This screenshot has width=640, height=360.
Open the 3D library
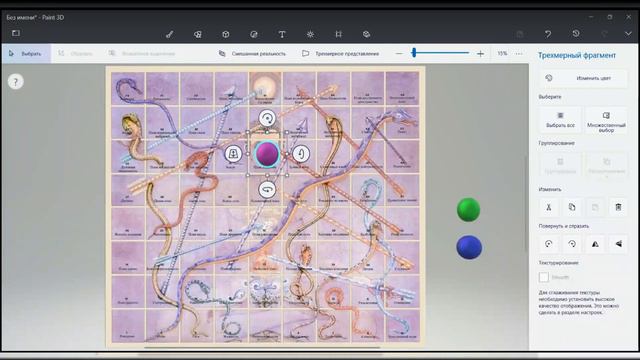point(367,35)
